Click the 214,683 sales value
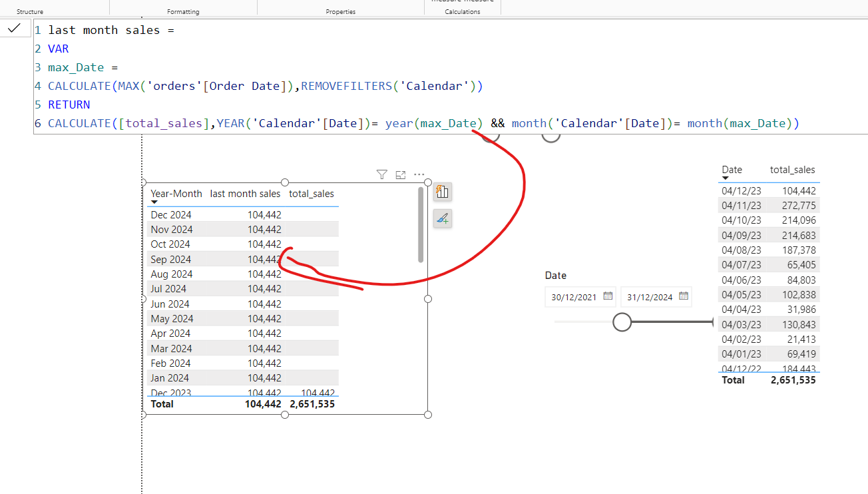This screenshot has width=868, height=494. pos(799,235)
